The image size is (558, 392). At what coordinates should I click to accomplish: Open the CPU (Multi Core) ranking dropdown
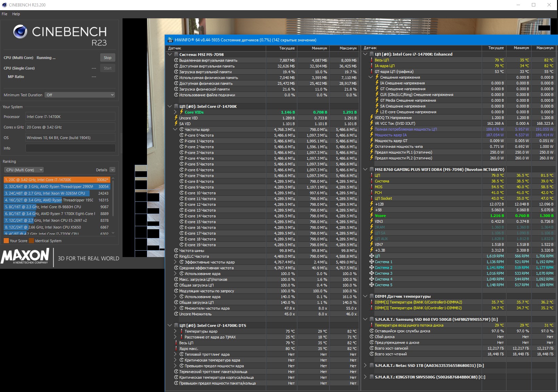coord(24,170)
